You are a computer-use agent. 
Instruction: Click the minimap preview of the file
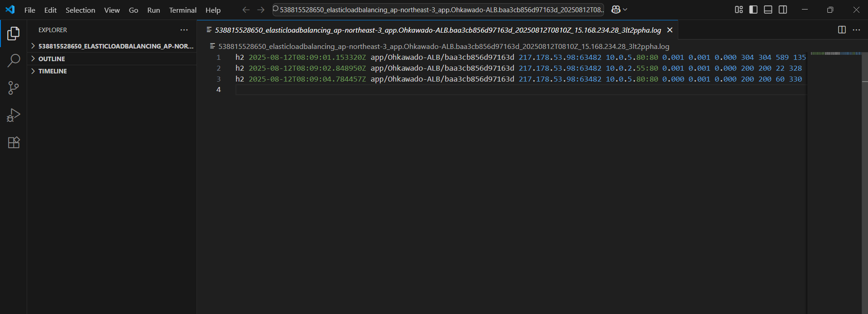(x=836, y=53)
